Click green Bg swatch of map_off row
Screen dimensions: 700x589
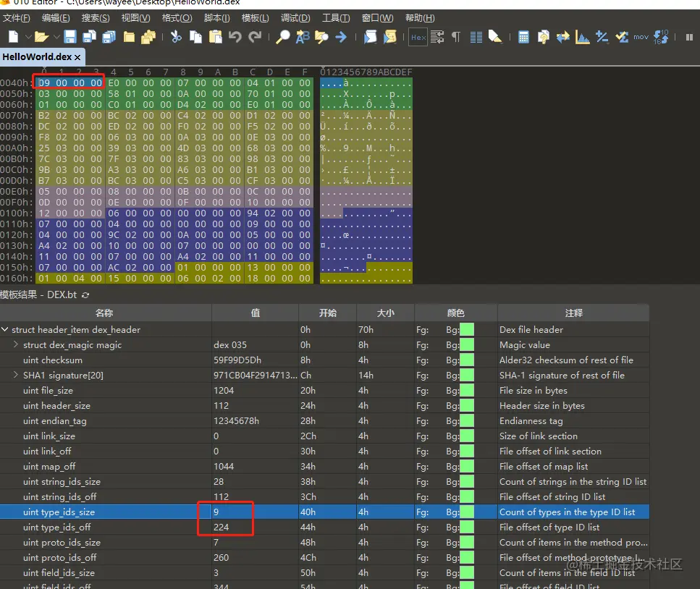(x=467, y=466)
